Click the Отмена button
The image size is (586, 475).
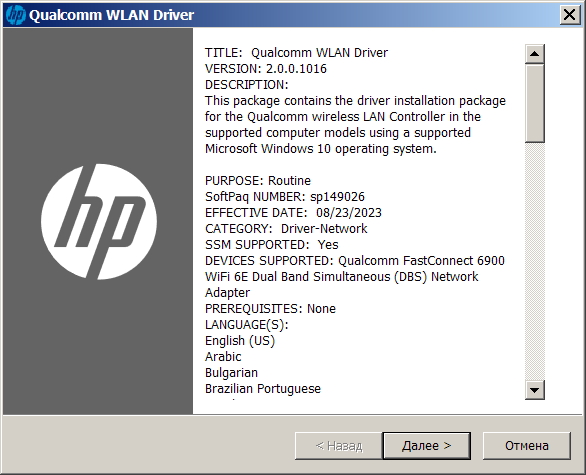pos(527,445)
